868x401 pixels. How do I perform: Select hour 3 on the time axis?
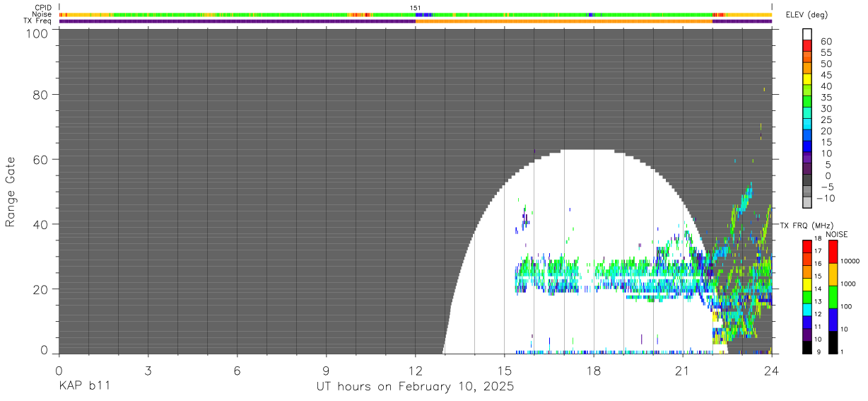pyautogui.click(x=148, y=370)
